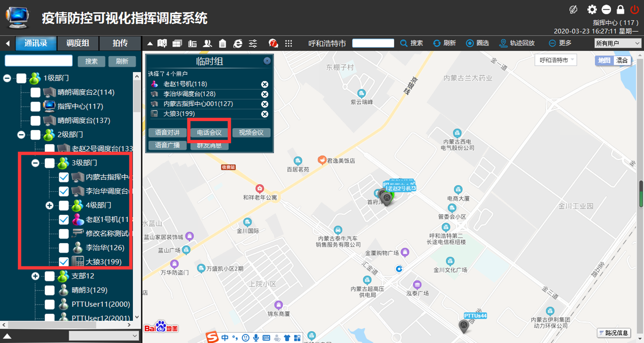
Task: Check the 指挥中心(117) checkbox
Action: pos(35,106)
